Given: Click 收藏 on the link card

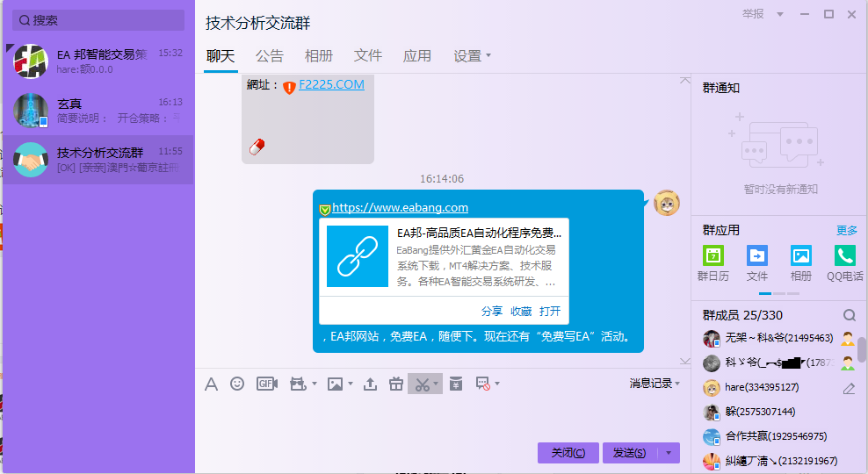Looking at the screenshot, I should [521, 311].
